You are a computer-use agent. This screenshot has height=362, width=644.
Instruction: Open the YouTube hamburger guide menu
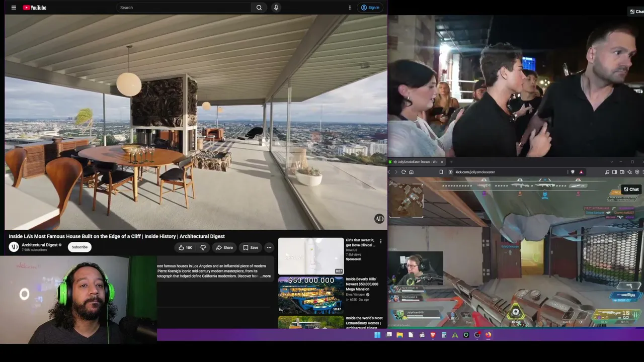pyautogui.click(x=14, y=8)
